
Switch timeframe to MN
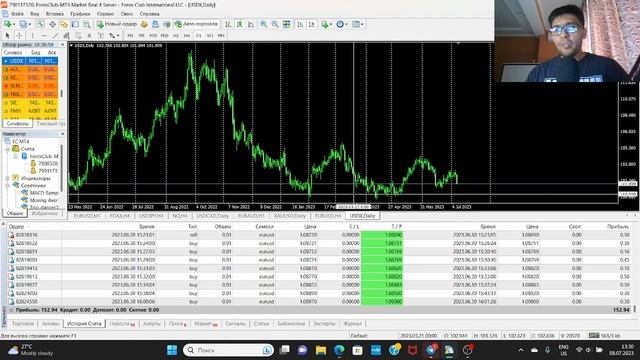221,36
